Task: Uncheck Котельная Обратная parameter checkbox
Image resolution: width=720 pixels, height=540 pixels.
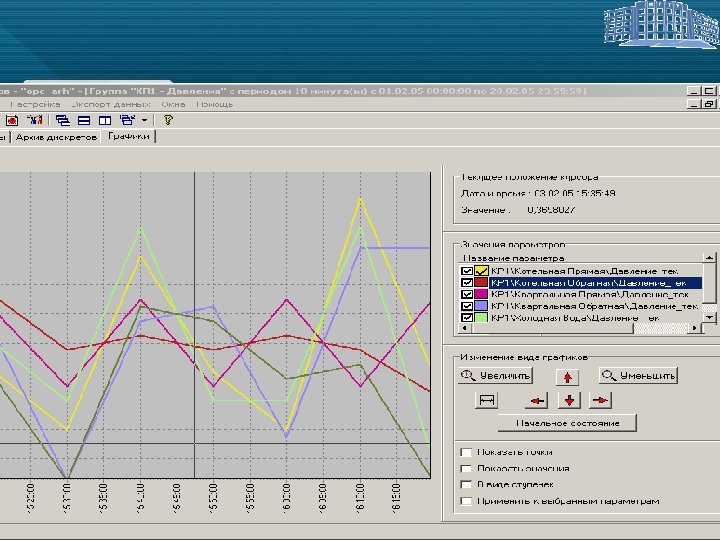Action: pyautogui.click(x=467, y=282)
